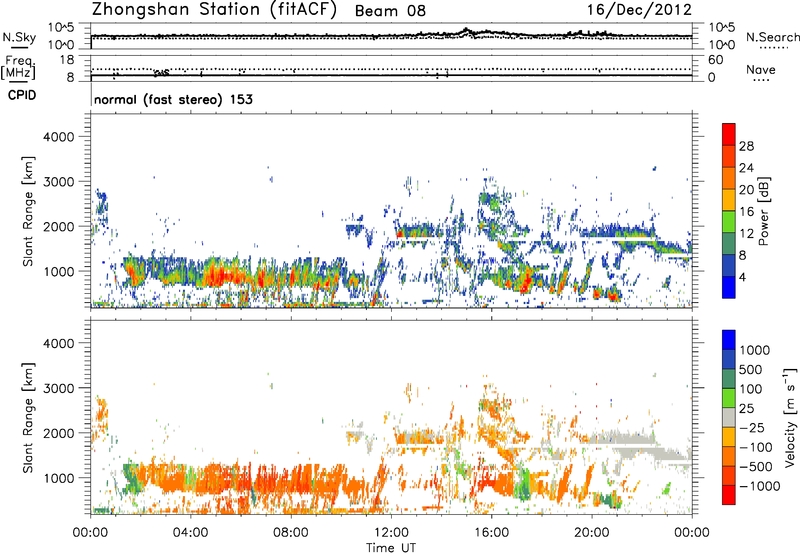
Task: Click the N.Search legend label
Action: [x=772, y=37]
